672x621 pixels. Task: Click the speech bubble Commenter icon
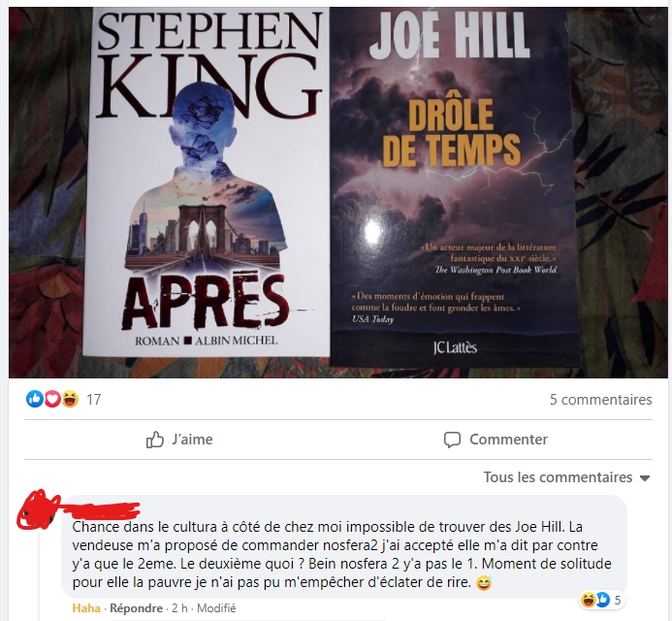(452, 440)
